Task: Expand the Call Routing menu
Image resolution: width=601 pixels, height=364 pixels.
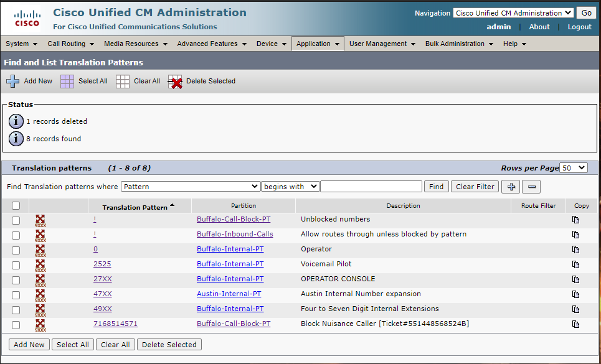Action: [70, 44]
